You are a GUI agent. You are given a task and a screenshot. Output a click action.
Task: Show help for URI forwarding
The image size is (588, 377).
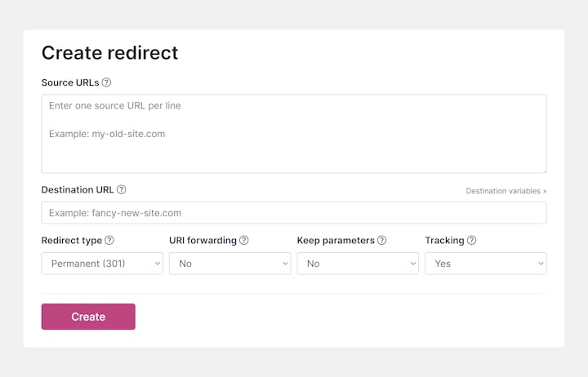tap(244, 241)
